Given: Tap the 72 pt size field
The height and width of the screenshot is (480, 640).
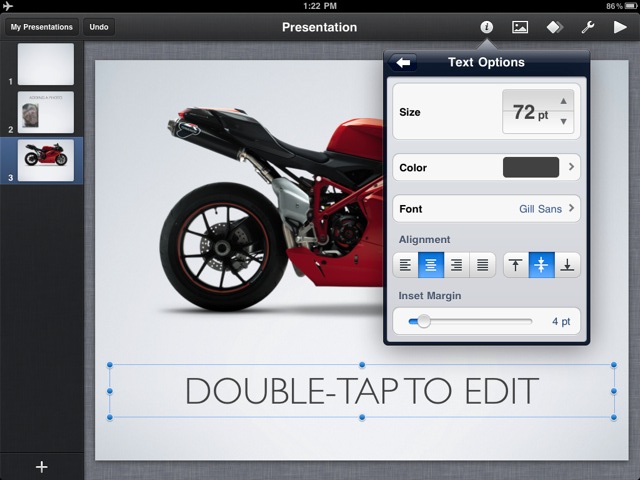Looking at the screenshot, I should click(x=530, y=112).
